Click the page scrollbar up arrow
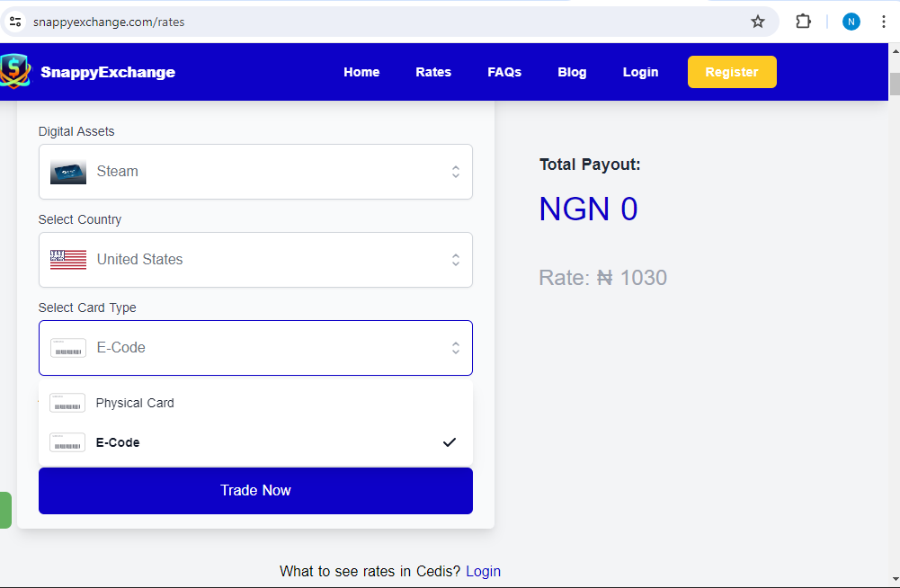Screen dimensions: 900x588 click(x=895, y=51)
